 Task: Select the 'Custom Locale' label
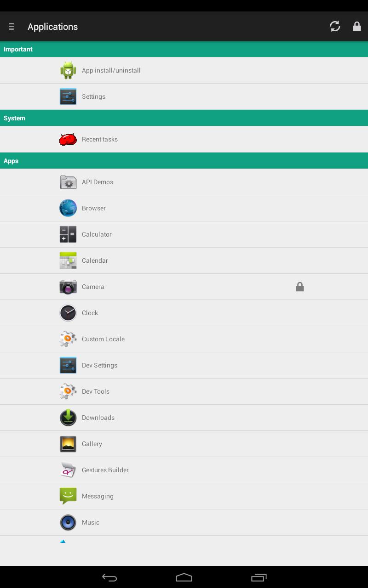tap(103, 339)
